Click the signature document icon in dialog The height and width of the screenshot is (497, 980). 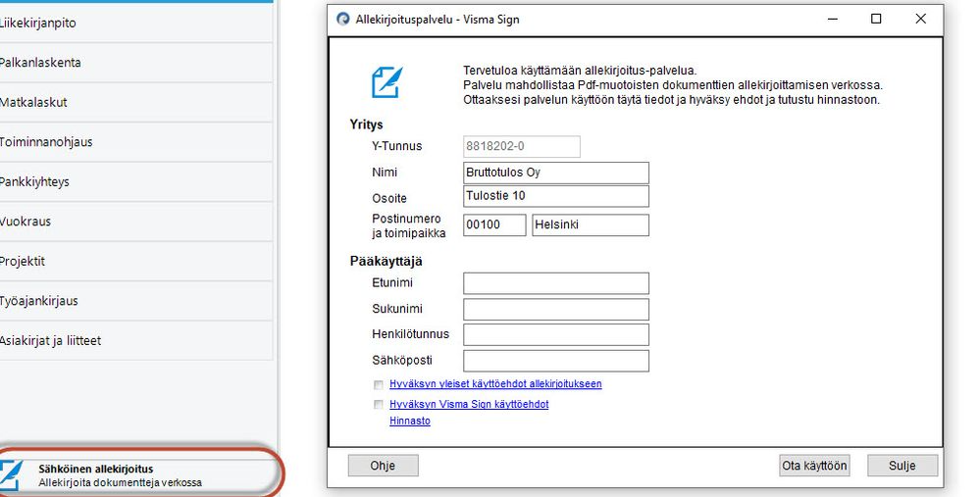pyautogui.click(x=387, y=82)
